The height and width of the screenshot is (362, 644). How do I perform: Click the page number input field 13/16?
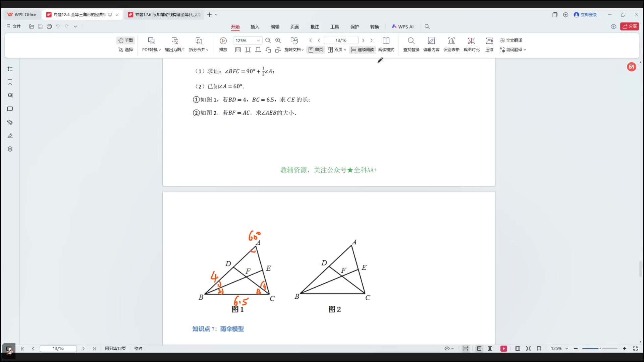coord(340,40)
